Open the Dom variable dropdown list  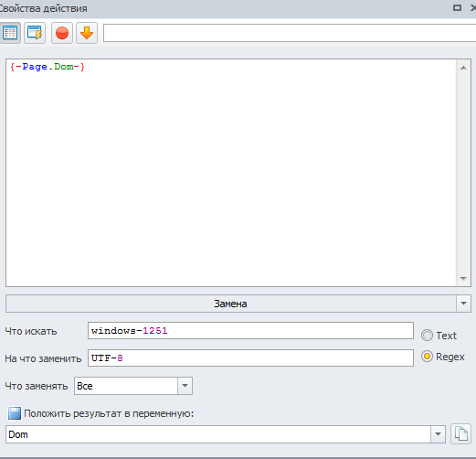point(438,434)
